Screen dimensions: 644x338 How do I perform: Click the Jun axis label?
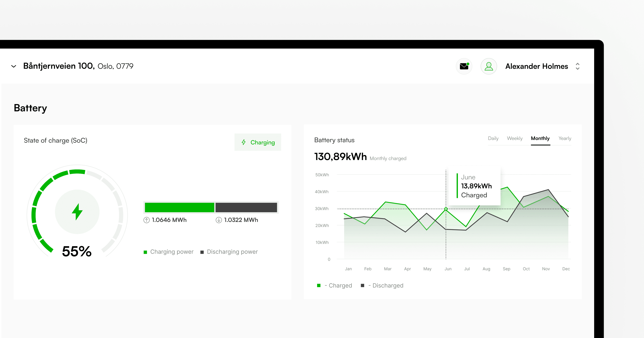pos(448,269)
